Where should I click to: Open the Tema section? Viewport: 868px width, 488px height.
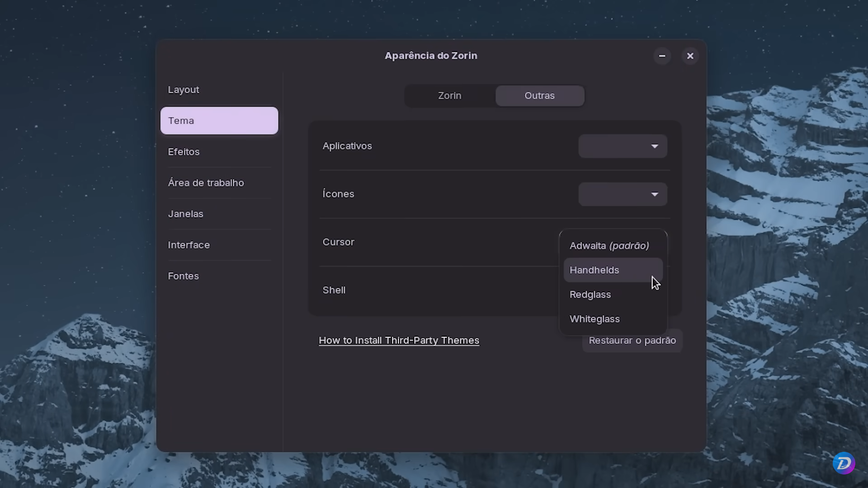pos(219,120)
